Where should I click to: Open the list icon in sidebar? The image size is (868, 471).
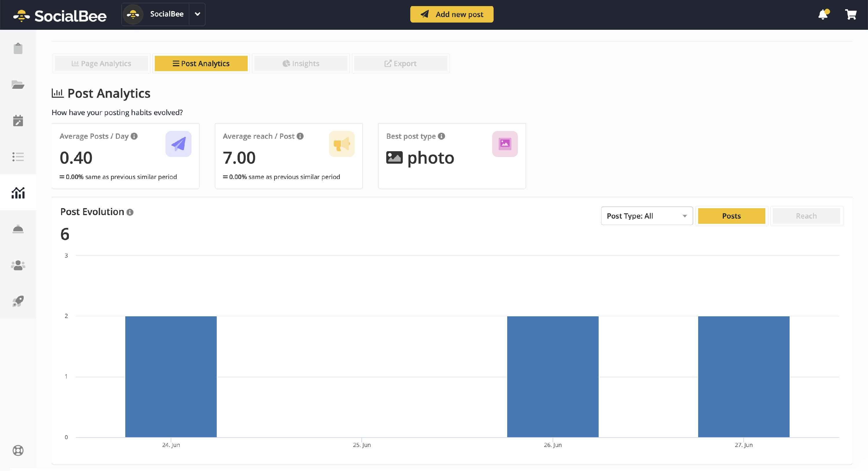point(18,156)
